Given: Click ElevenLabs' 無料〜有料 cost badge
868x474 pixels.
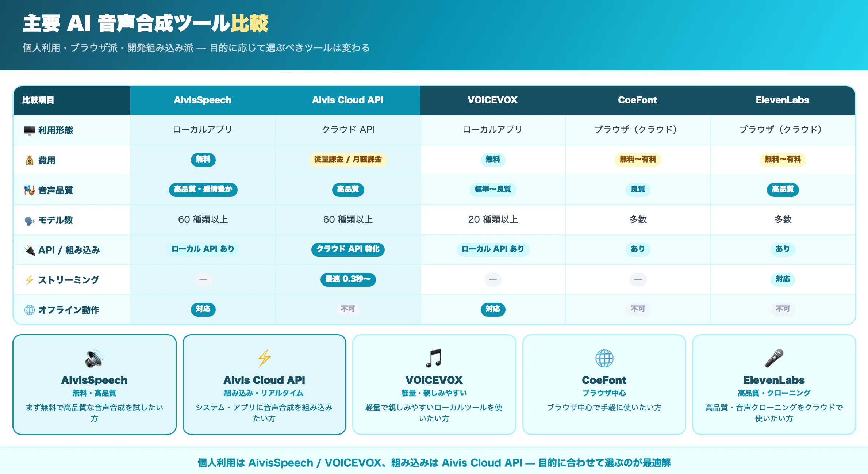Looking at the screenshot, I should click(x=783, y=160).
